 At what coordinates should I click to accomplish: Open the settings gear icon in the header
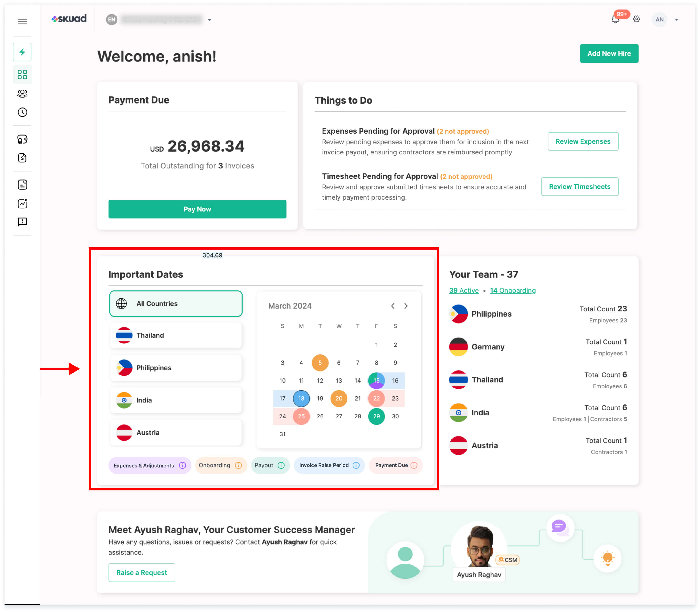coord(636,19)
